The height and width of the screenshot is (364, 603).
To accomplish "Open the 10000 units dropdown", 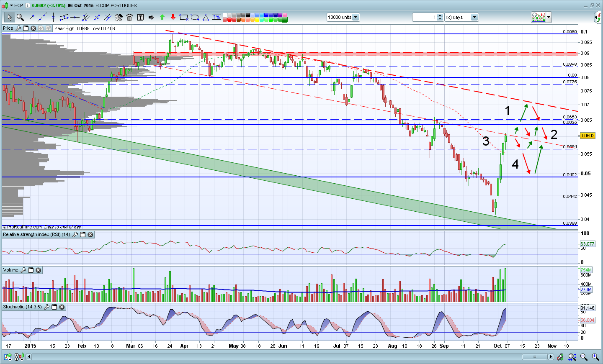I will pyautogui.click(x=356, y=17).
